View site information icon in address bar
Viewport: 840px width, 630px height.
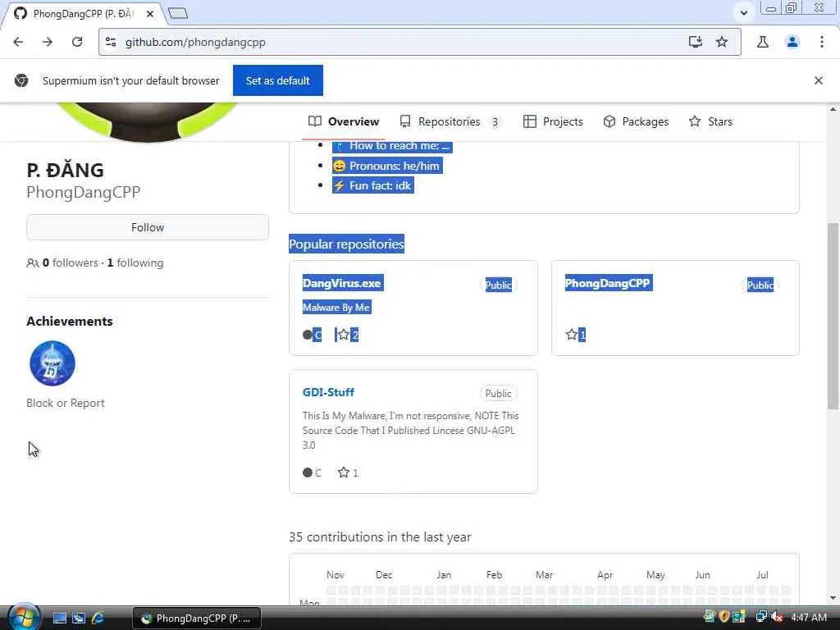click(111, 42)
